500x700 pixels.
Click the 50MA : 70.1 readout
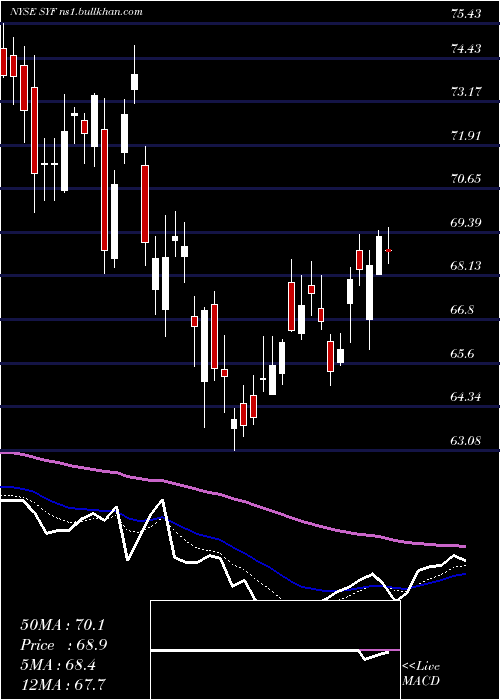click(62, 625)
